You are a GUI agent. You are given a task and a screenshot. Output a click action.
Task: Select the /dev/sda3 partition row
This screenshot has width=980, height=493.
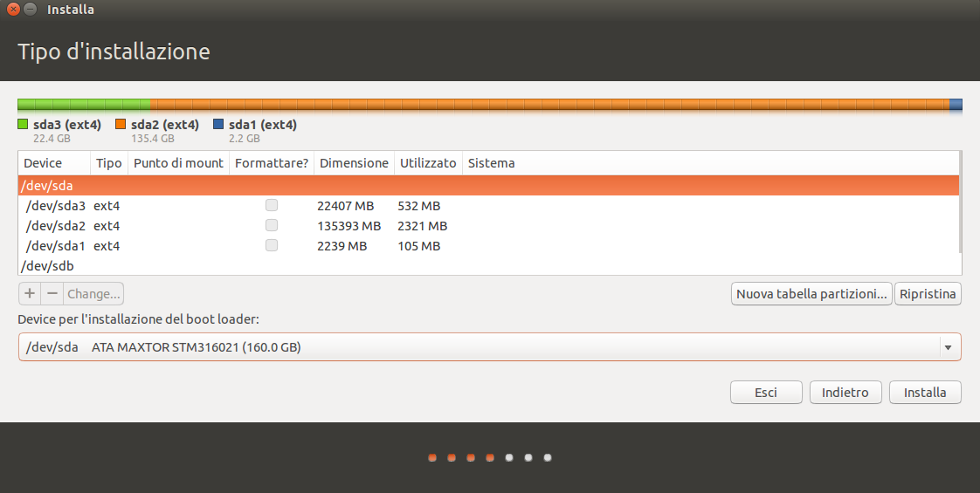(489, 205)
